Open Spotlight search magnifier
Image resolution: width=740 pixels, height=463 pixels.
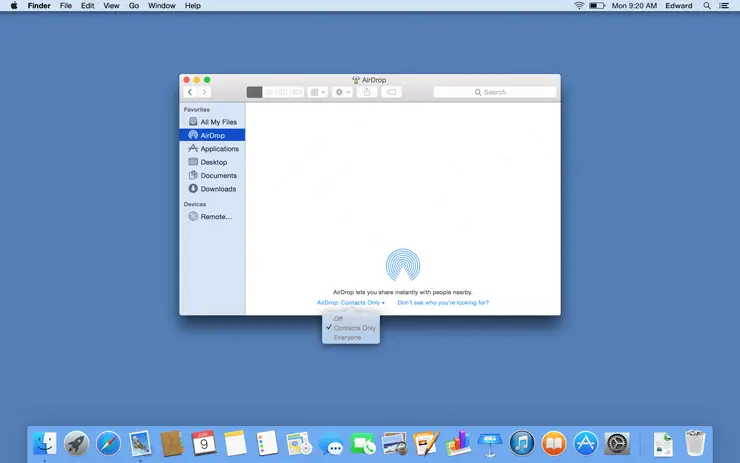coord(706,6)
